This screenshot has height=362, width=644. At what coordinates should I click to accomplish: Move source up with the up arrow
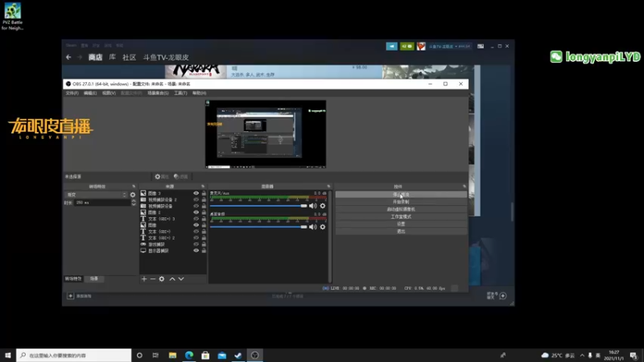pyautogui.click(x=172, y=279)
